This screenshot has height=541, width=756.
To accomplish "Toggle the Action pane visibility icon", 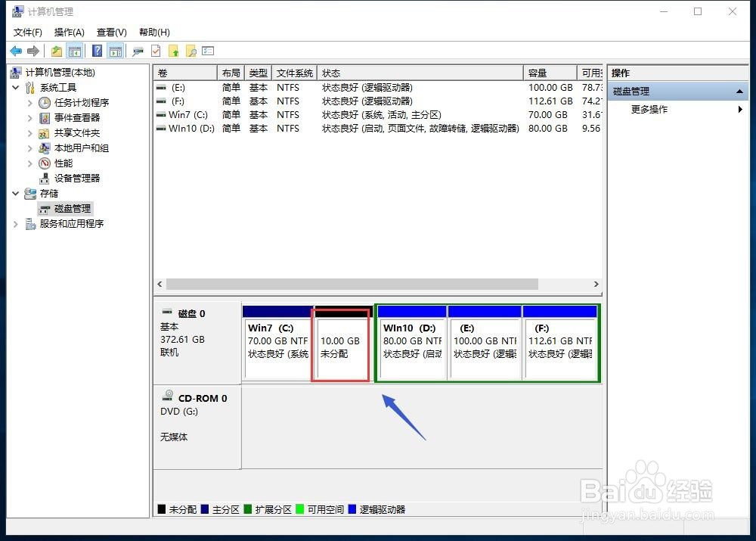I will (115, 51).
